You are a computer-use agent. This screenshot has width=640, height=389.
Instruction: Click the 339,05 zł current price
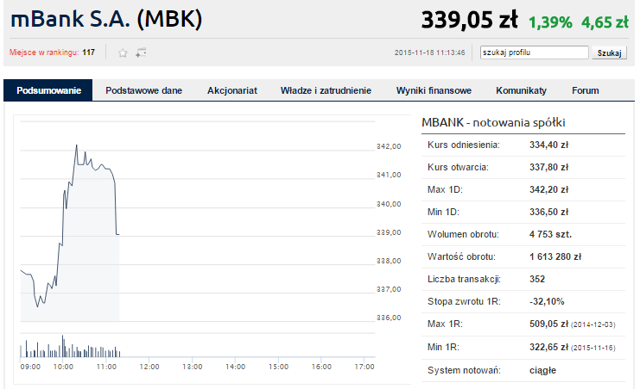[469, 20]
